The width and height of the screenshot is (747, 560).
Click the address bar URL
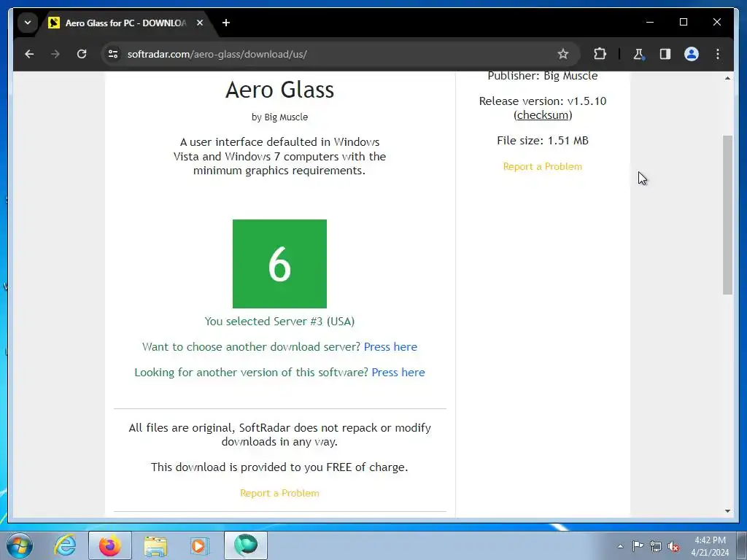coord(217,54)
